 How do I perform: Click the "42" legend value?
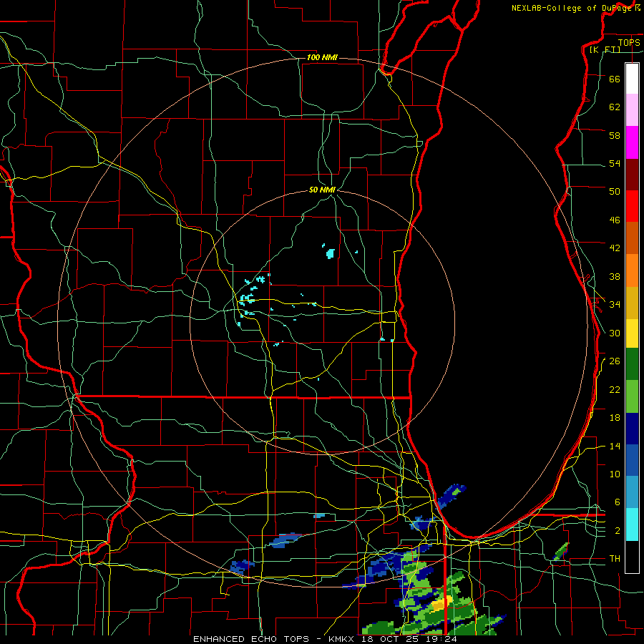pos(615,248)
